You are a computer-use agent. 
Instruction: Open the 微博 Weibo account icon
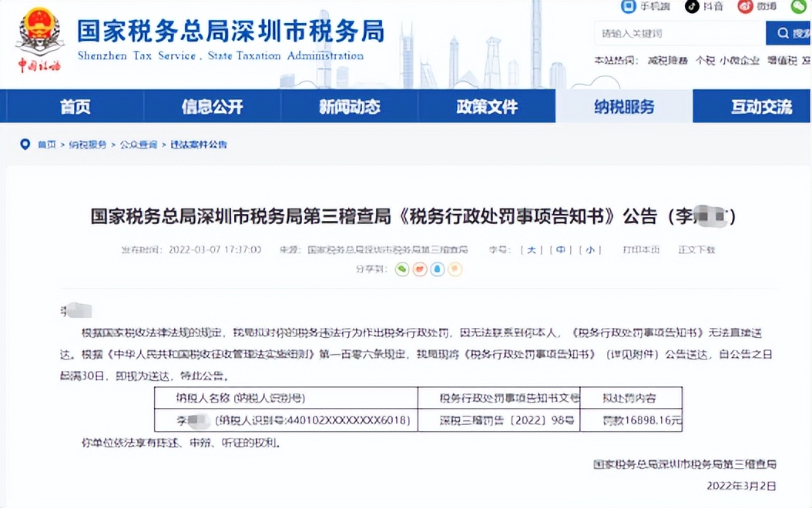tap(745, 7)
